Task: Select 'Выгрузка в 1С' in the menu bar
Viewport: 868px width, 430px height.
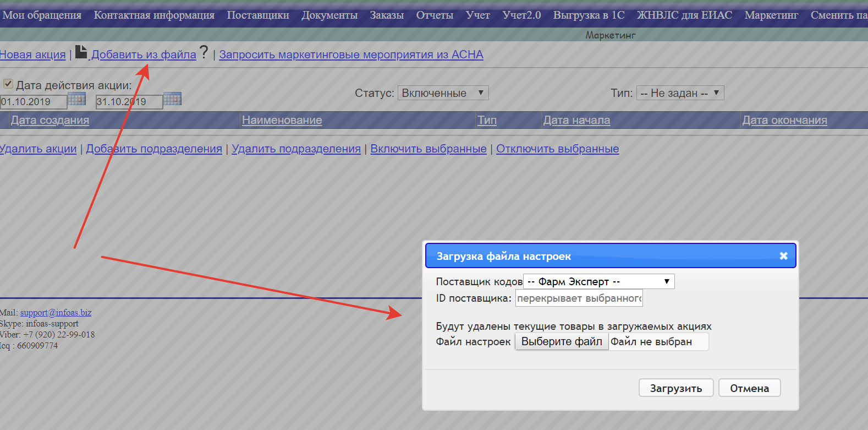Action: (x=589, y=15)
